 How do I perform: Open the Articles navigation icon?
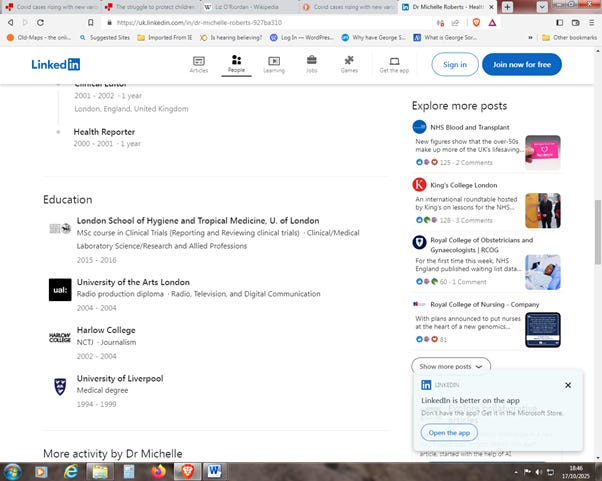tap(198, 64)
